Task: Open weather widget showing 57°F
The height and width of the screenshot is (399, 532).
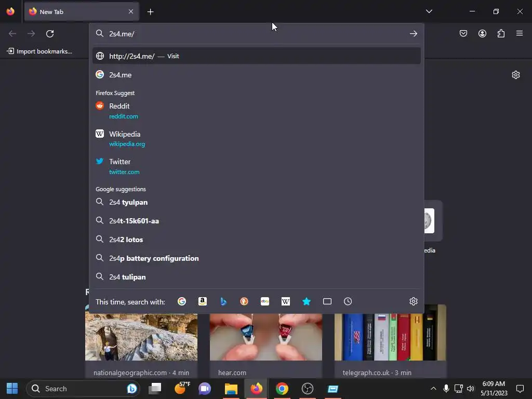Action: 182,389
